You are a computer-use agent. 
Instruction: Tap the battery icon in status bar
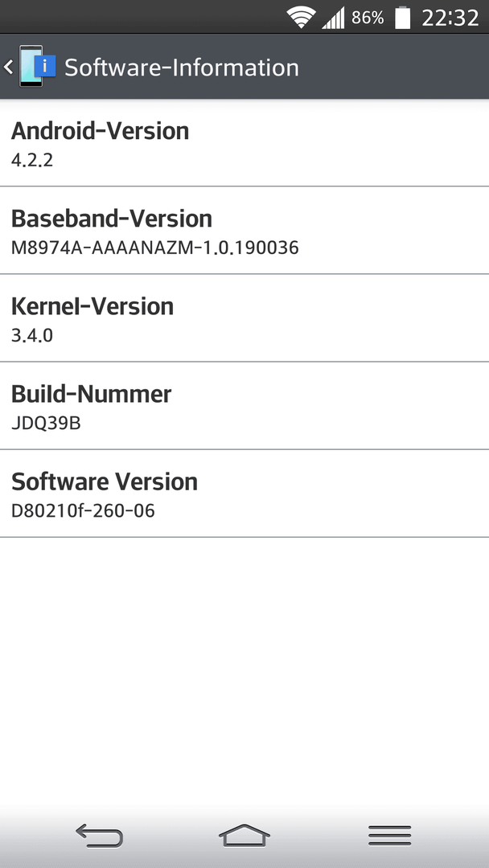pyautogui.click(x=403, y=18)
